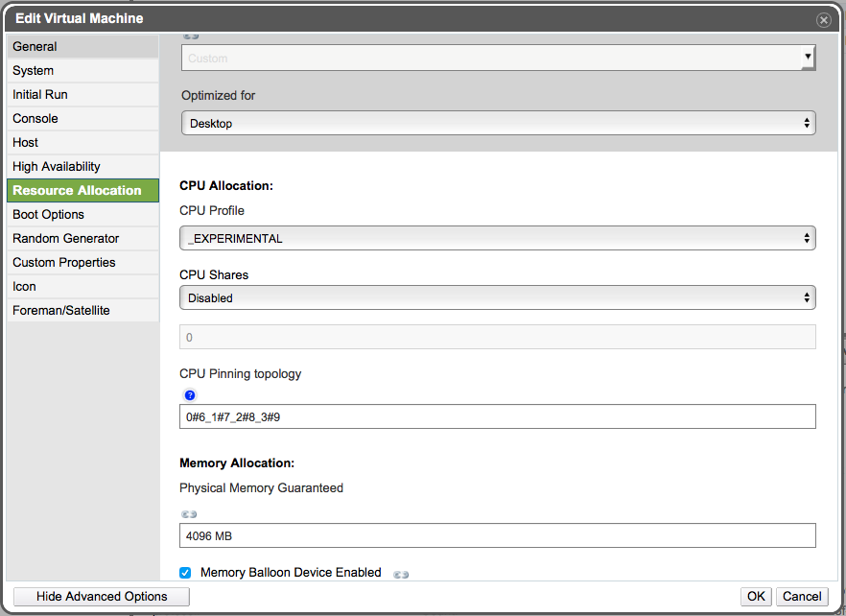Click the link icon above Physical Memory field
Viewport: 846px width, 616px height.
pyautogui.click(x=189, y=514)
